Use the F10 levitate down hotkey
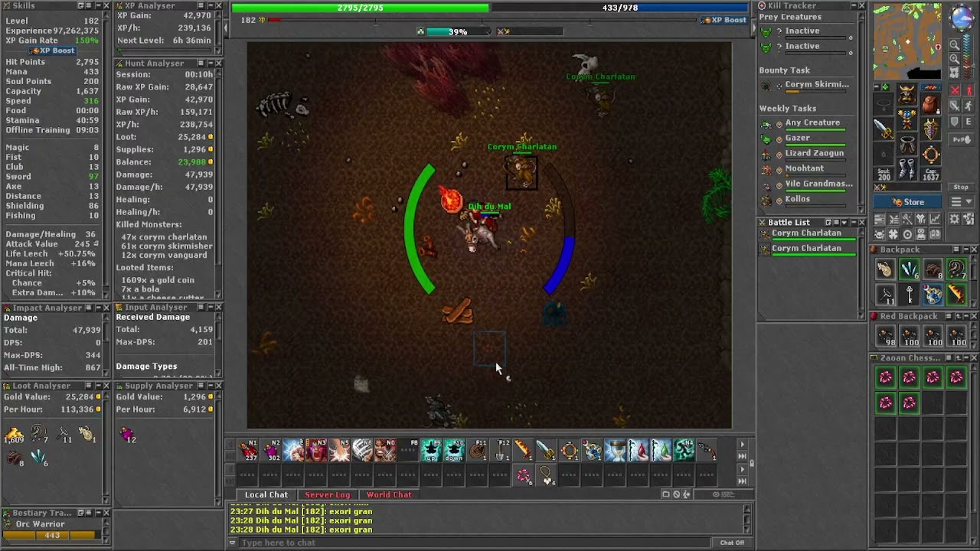Image resolution: width=980 pixels, height=551 pixels. (x=455, y=450)
